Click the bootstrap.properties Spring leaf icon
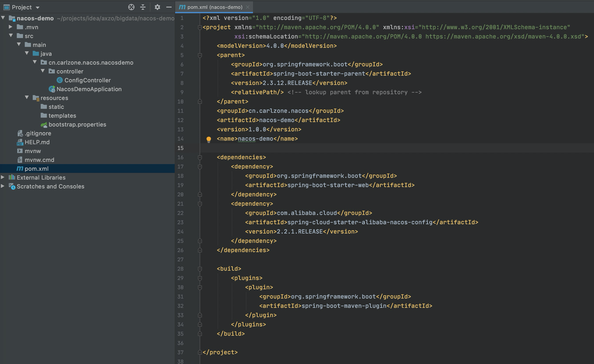The image size is (594, 364). pos(44,125)
